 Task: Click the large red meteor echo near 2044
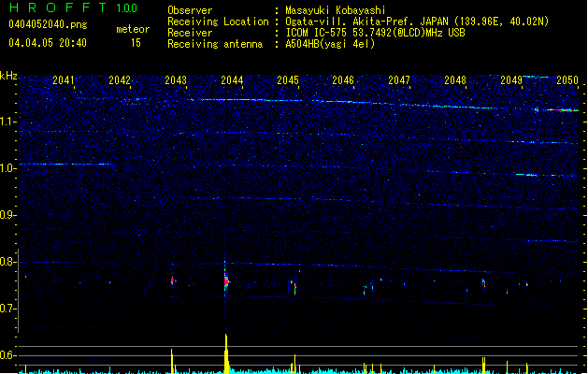(226, 281)
